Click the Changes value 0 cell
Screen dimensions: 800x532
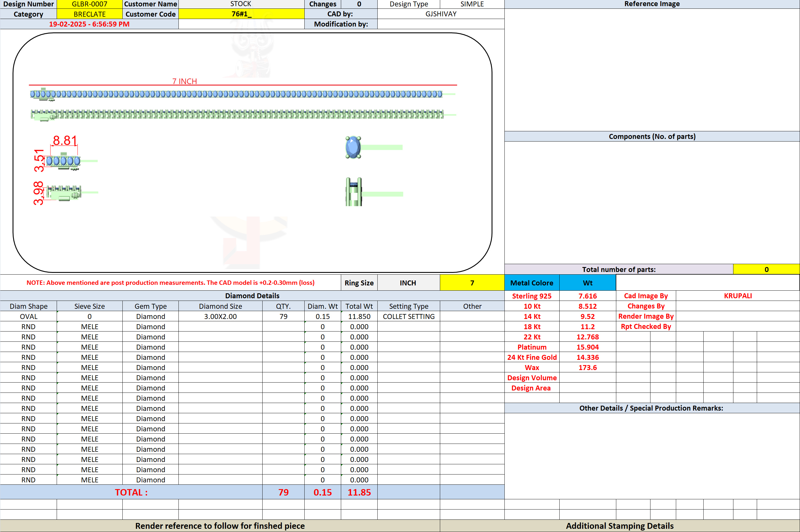pos(359,4)
